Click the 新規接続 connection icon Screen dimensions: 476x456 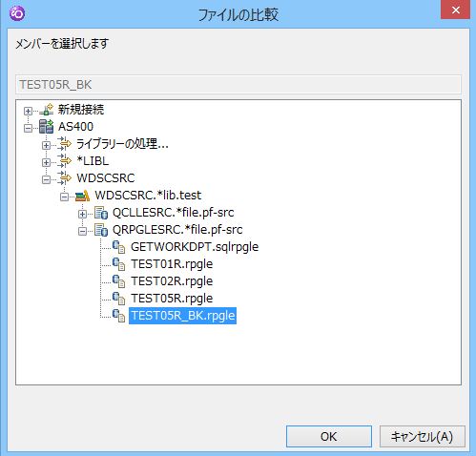click(47, 110)
